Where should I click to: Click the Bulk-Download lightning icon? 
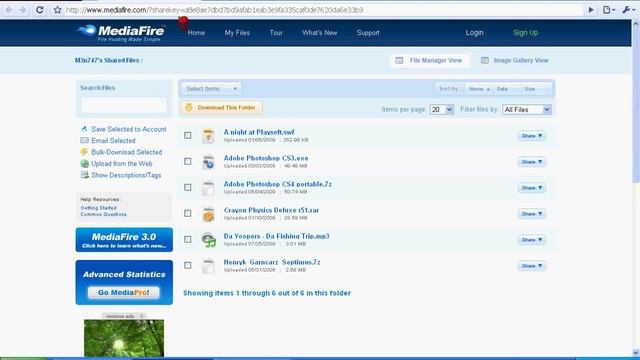point(84,152)
